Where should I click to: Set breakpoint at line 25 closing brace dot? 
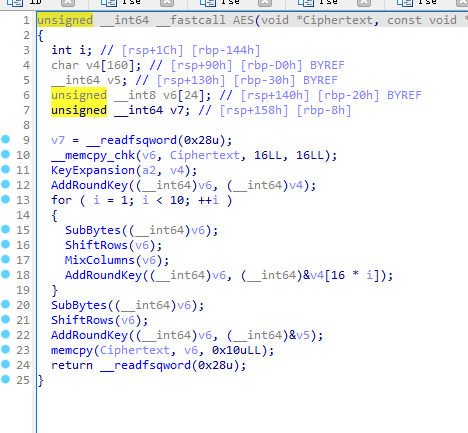pos(6,379)
